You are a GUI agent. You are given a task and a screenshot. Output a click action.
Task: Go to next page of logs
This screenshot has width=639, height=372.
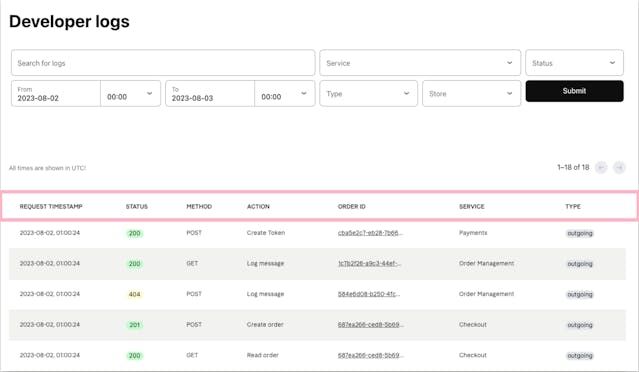(619, 167)
